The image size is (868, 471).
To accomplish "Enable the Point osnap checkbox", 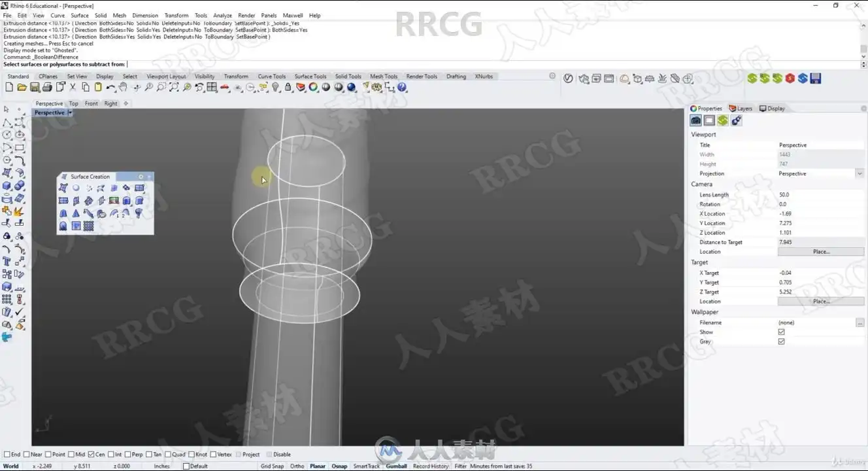I will (48, 455).
